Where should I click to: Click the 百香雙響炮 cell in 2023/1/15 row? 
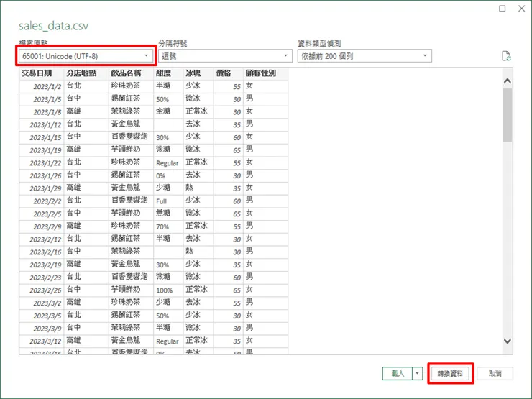[131, 137]
